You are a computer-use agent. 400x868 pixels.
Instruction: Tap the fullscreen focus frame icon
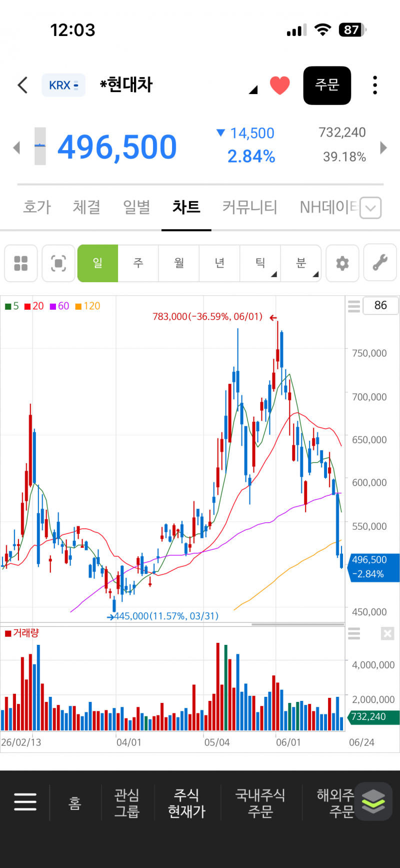pyautogui.click(x=58, y=263)
